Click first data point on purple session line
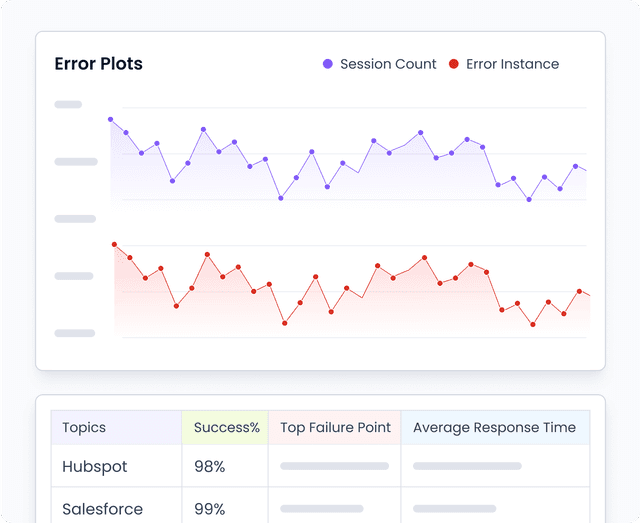 tap(111, 120)
